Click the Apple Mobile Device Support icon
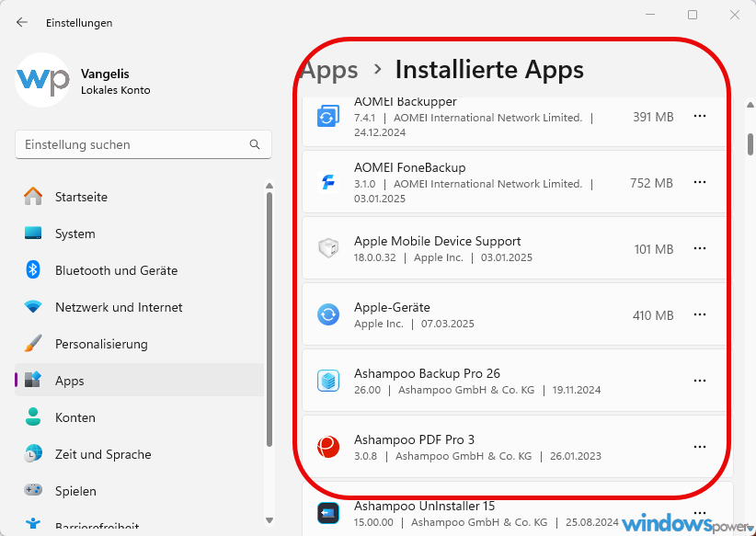The width and height of the screenshot is (756, 536). coord(328,249)
